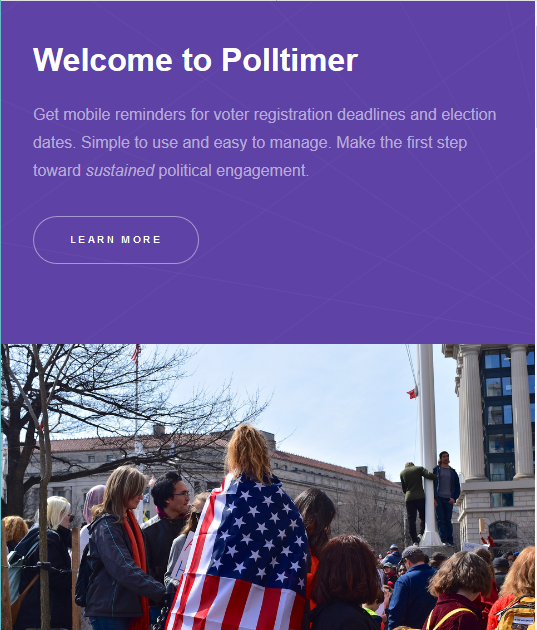Image resolution: width=537 pixels, height=630 pixels.
Task: Click the italic word sustained
Action: pos(120,171)
